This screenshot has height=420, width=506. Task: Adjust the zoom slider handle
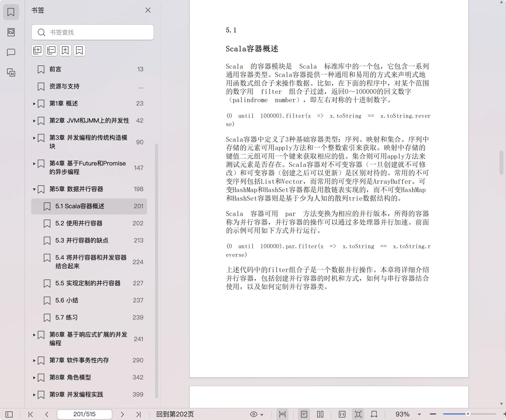click(x=468, y=414)
